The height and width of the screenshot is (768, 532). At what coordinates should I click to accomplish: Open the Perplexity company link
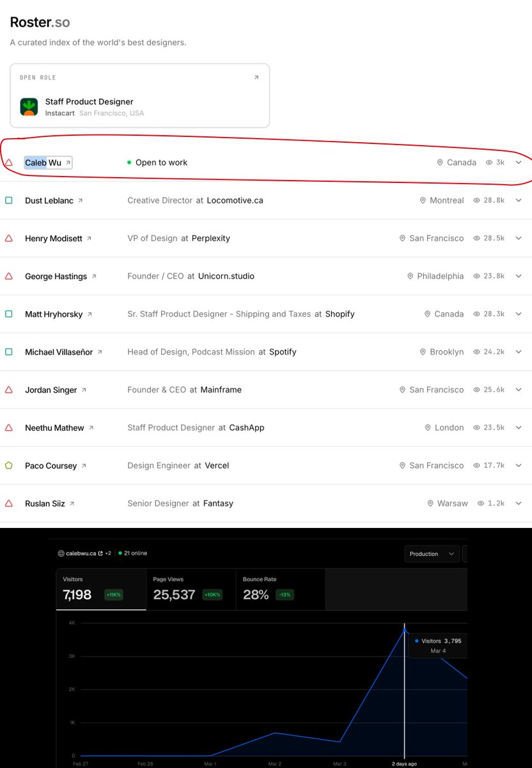point(211,238)
